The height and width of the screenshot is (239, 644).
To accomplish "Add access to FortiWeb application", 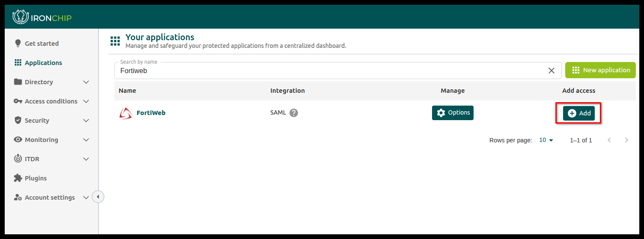I will pos(578,113).
